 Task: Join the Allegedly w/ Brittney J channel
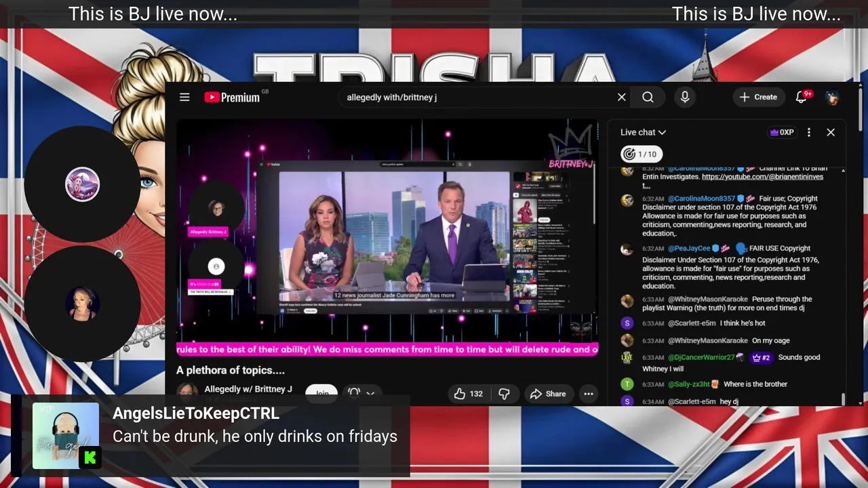click(321, 392)
